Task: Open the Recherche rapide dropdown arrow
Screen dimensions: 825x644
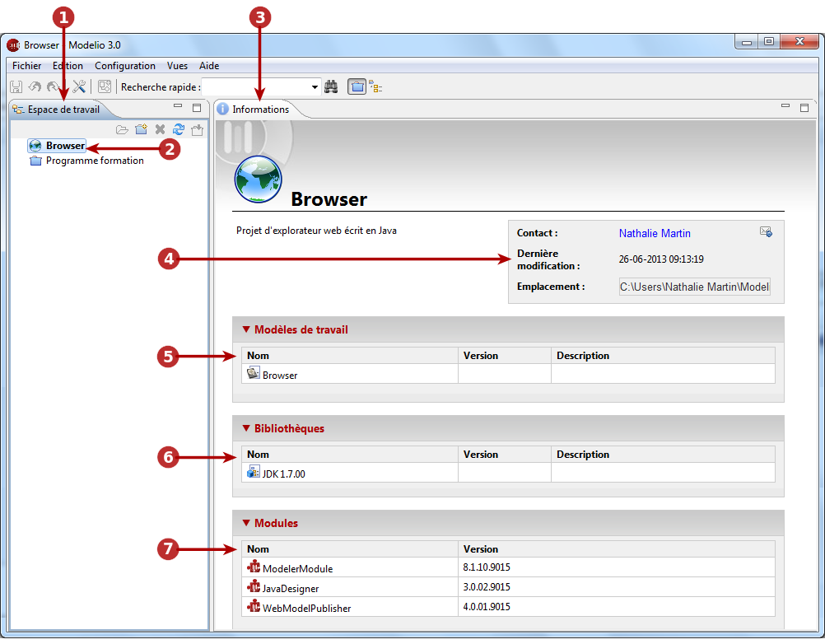Action: [x=315, y=87]
